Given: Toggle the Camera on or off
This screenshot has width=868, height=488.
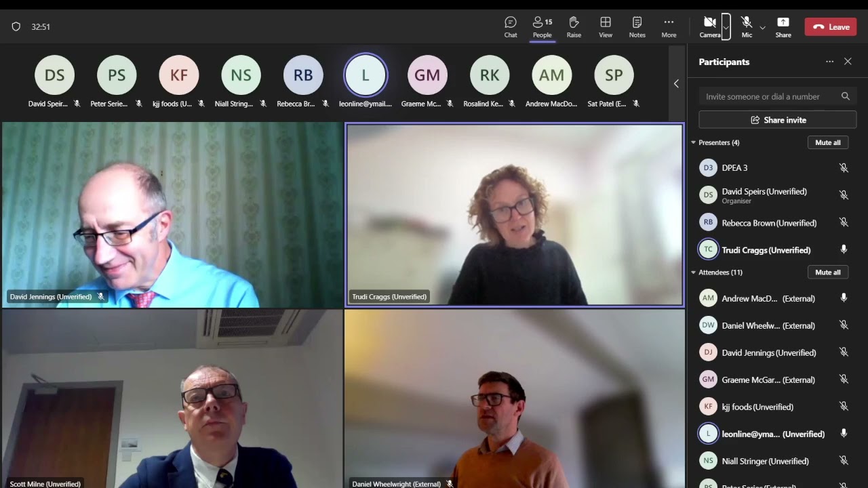Looking at the screenshot, I should pyautogui.click(x=710, y=27).
